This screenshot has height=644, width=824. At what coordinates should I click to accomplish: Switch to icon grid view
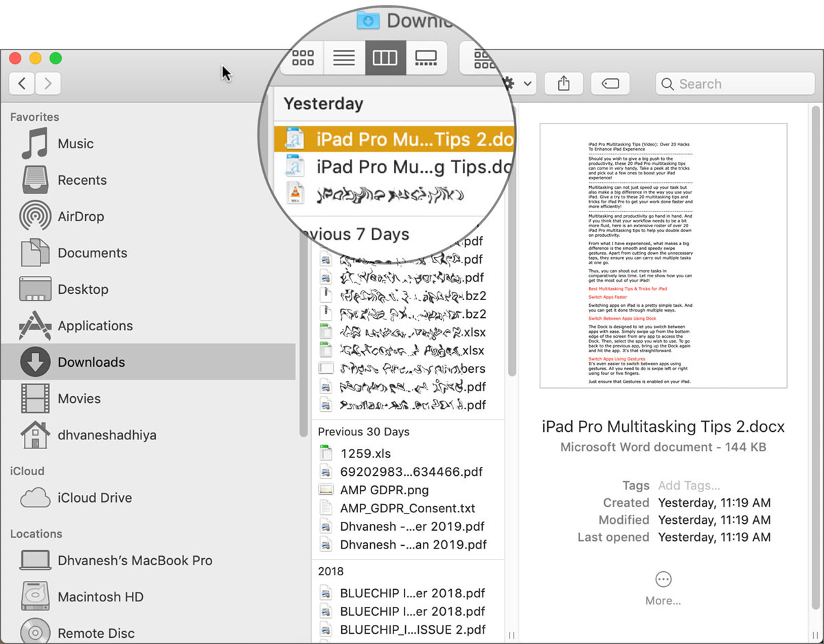301,58
